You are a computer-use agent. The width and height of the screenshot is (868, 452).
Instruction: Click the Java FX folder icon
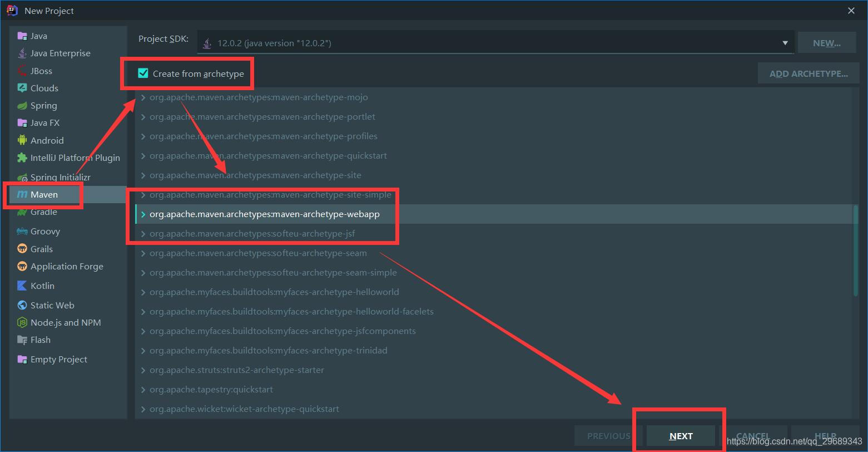[22, 122]
